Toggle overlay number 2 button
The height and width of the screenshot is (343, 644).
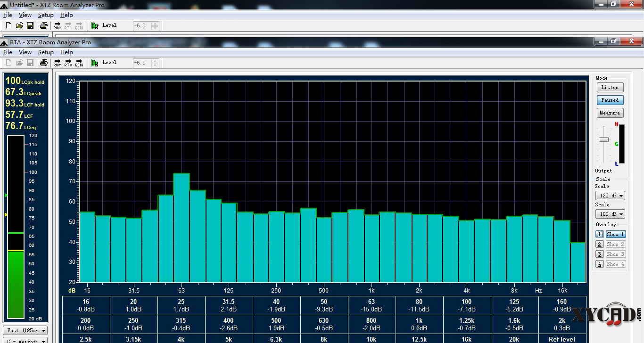coord(600,244)
